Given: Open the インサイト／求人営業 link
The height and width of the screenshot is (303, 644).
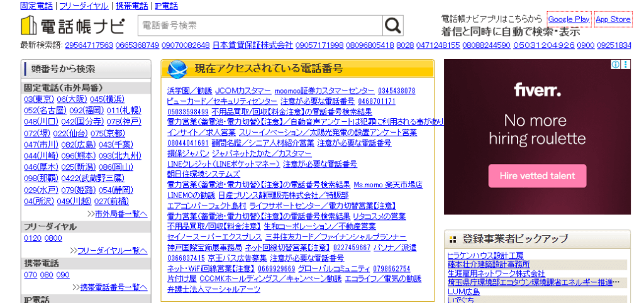Looking at the screenshot, I should (x=201, y=133).
